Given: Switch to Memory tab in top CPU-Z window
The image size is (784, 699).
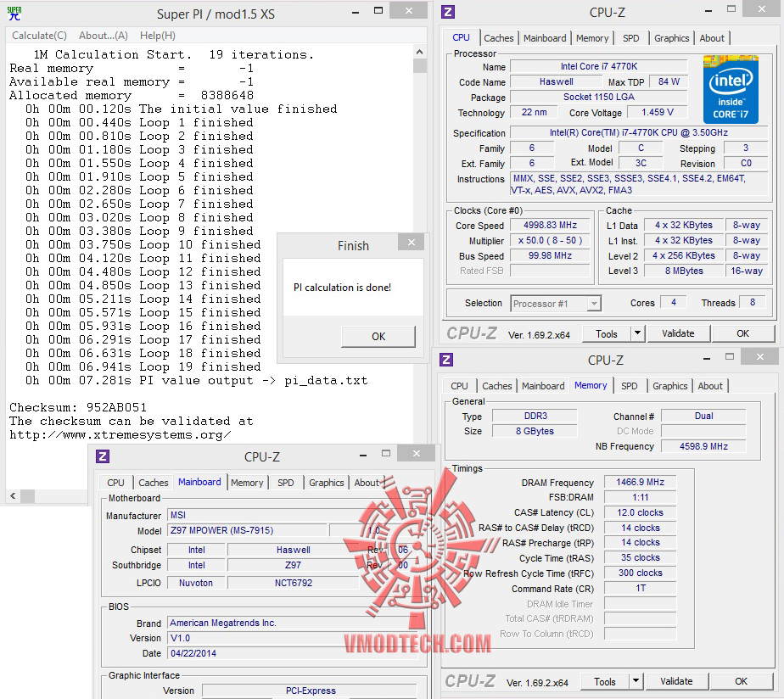Looking at the screenshot, I should point(592,38).
